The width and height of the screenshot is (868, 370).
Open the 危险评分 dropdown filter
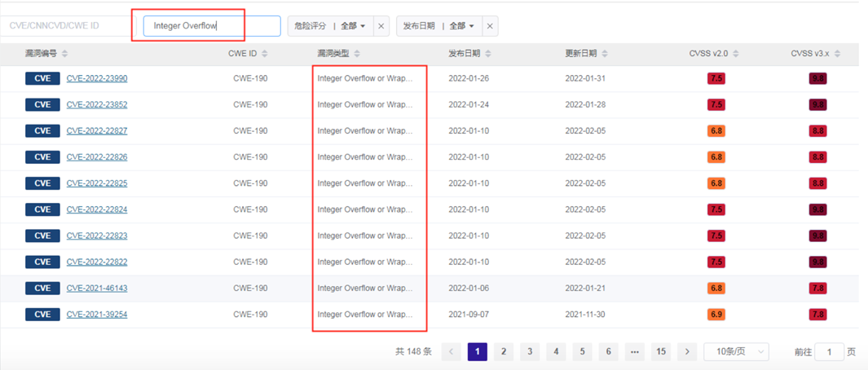[x=330, y=26]
